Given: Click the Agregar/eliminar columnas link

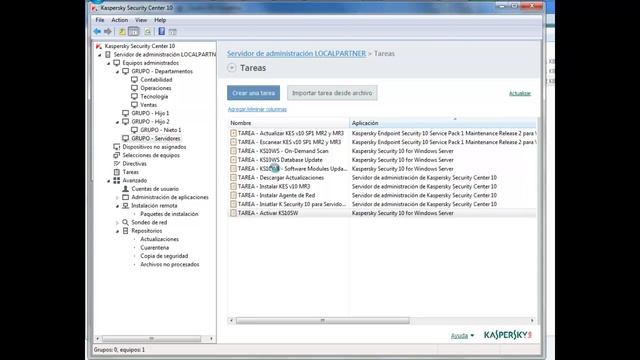Looking at the screenshot, I should pos(257,109).
